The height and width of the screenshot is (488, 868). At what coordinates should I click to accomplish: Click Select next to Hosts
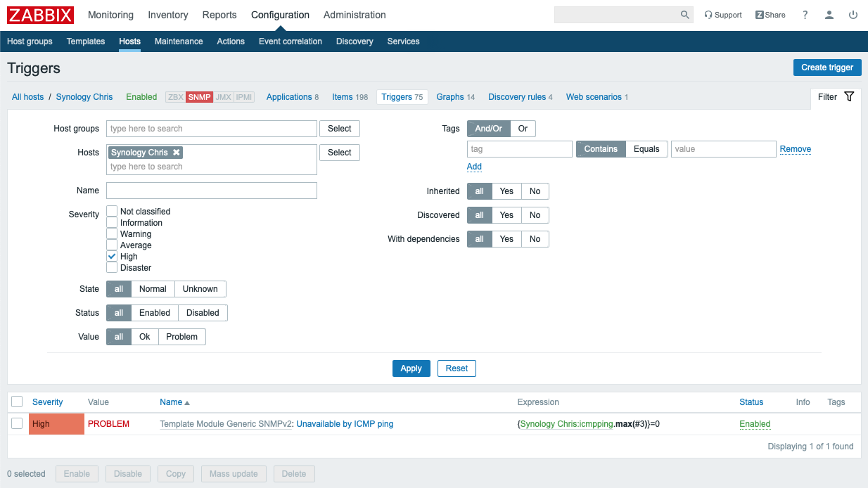tap(340, 153)
